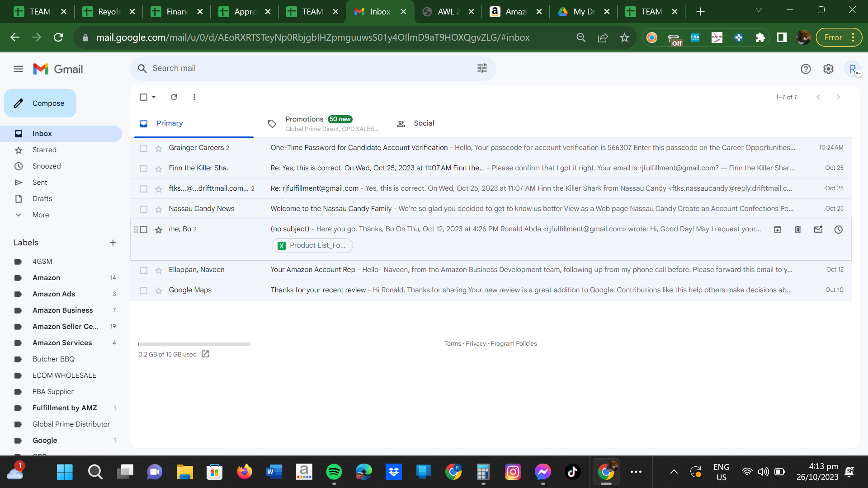
Task: Click the storage usage progress bar
Action: coord(194,344)
